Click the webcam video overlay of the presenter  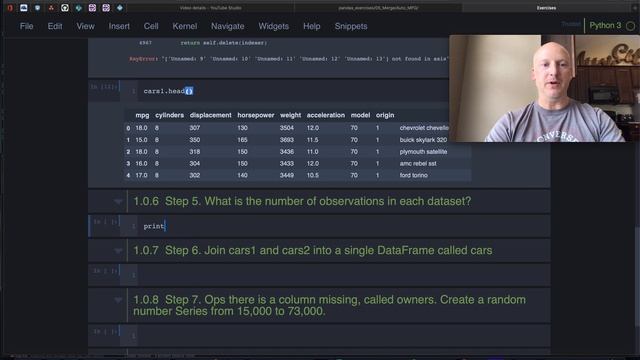coord(544,88)
